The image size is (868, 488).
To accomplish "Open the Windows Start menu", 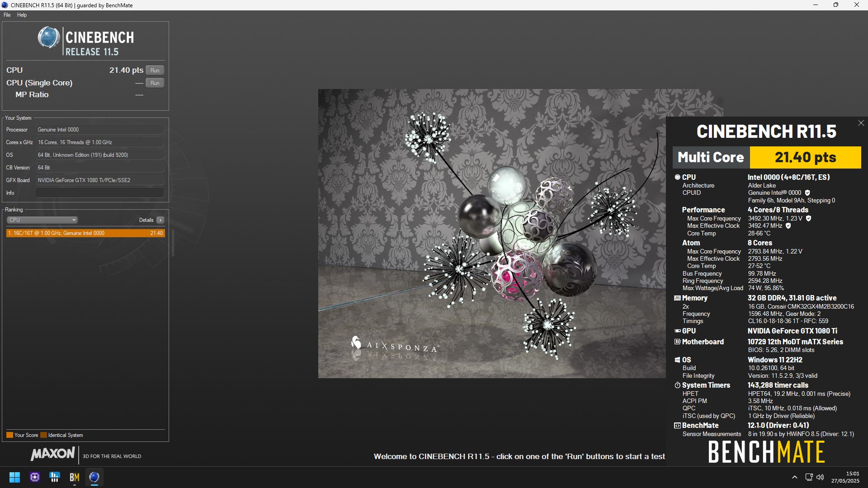I will [x=14, y=477].
